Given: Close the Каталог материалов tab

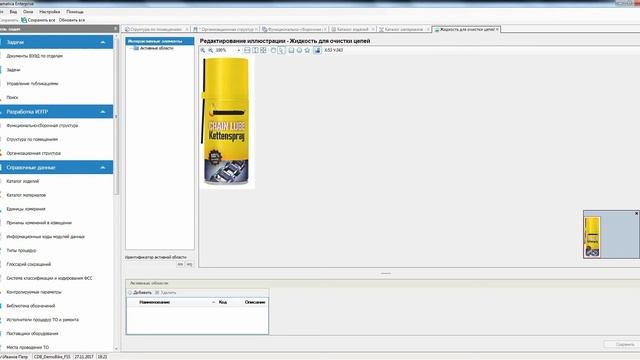Looking at the screenshot, I should point(428,29).
